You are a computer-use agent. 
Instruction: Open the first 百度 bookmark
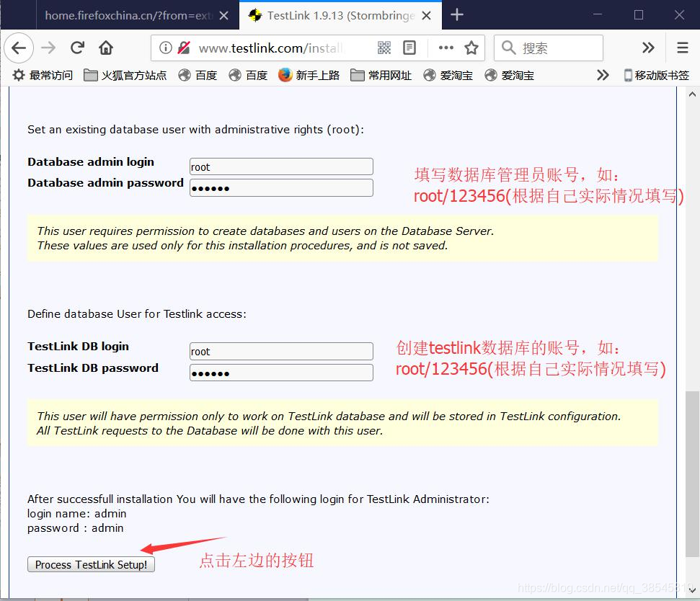click(198, 76)
